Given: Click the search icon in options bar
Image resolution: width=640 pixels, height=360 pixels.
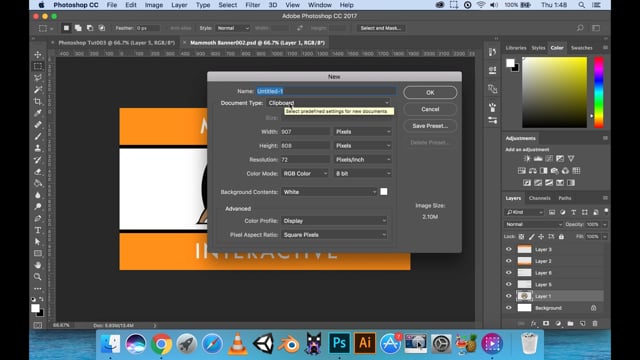Looking at the screenshot, I should [580, 28].
